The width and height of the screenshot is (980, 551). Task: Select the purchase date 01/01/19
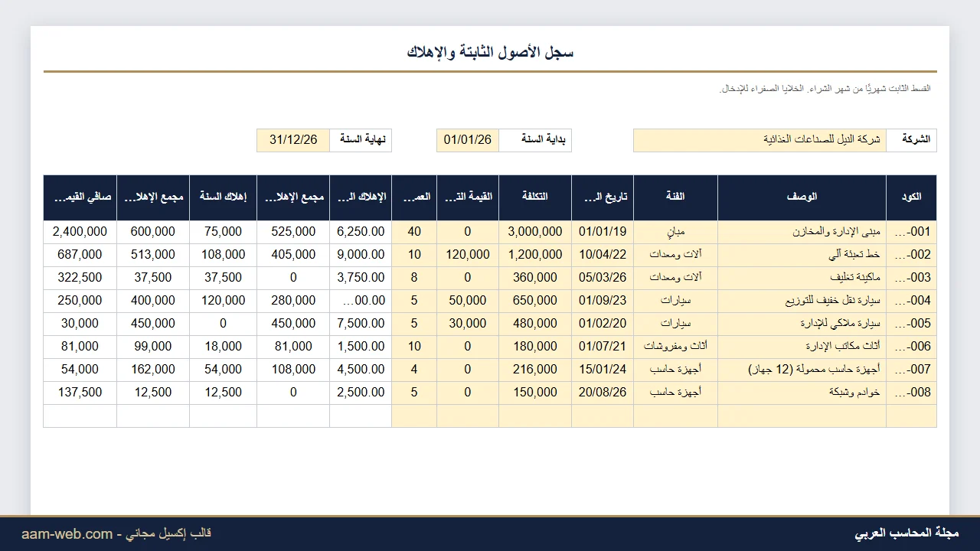point(603,232)
